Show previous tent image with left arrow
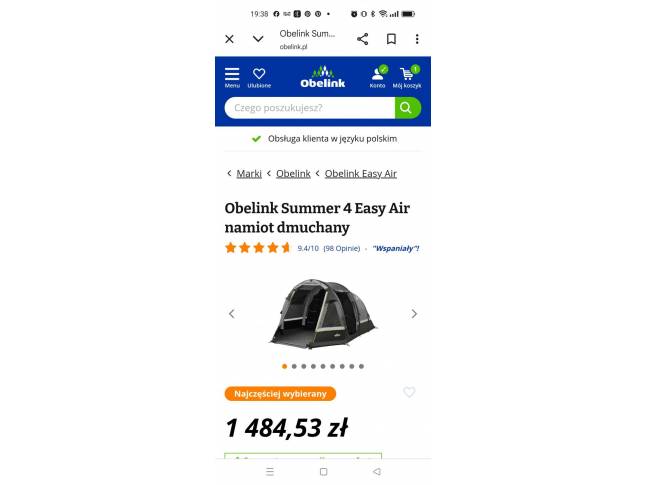Screen dimensions: 648x485 pos(232,314)
